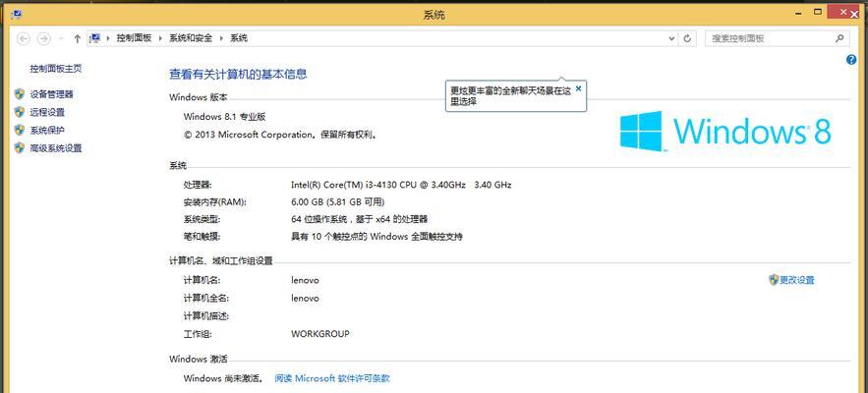The height and width of the screenshot is (393, 868).
Task: Click the 10 个触控点 touch support text
Action: click(x=376, y=237)
